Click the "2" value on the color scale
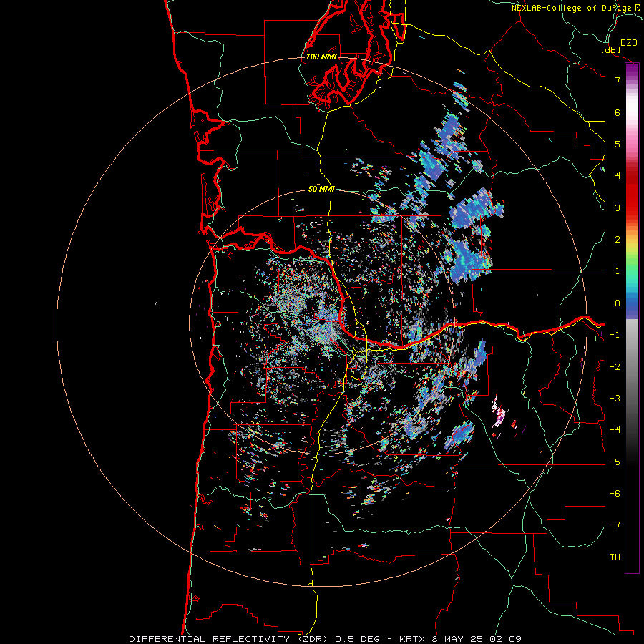 pos(618,240)
